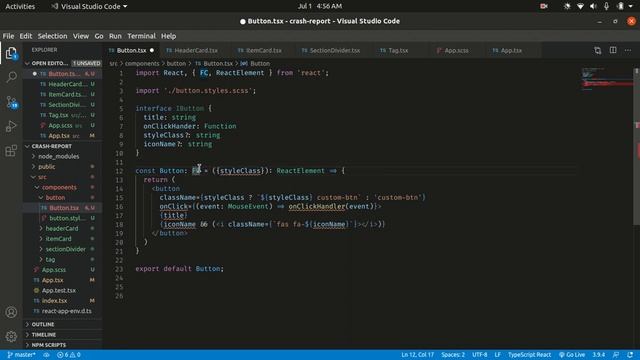Open the Selection menu
Viewport: 640px width, 360px height.
[52, 36]
